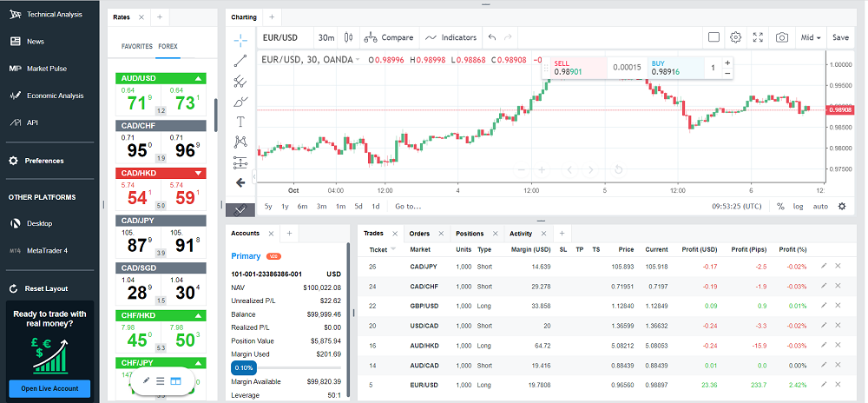Screen dimensions: 868x403
Task: Select the crosshair cursor tool
Action: (240, 39)
